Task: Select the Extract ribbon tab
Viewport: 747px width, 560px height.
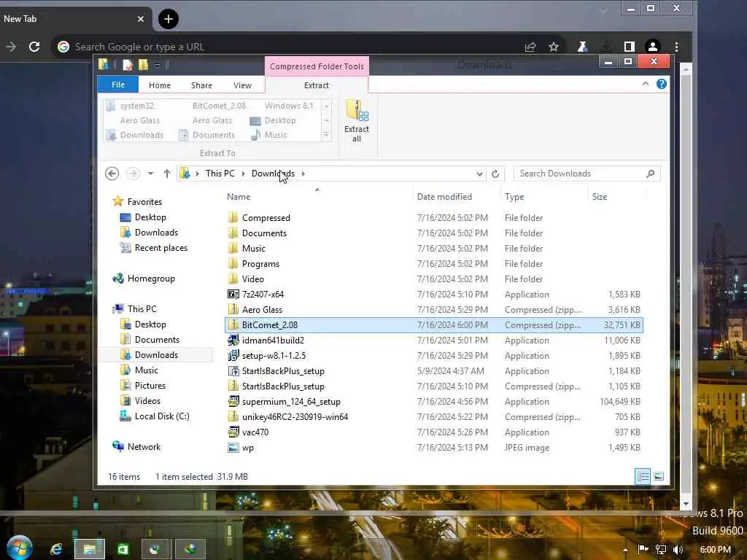Action: pos(317,85)
